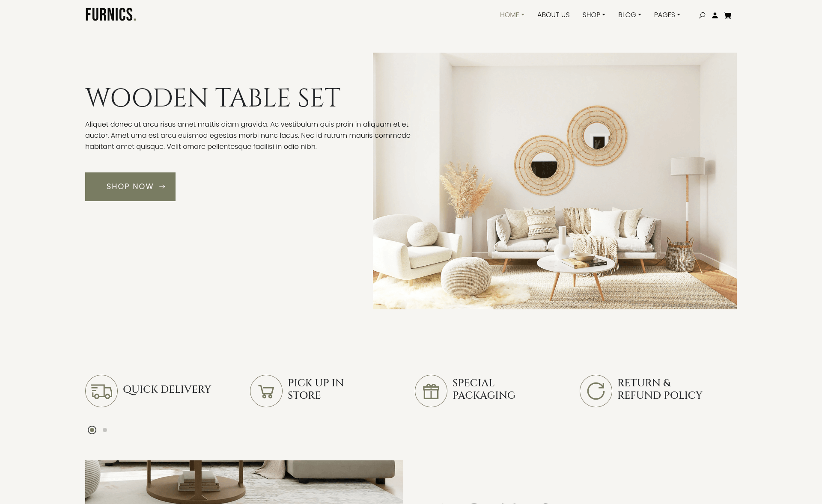
Task: Select the second carousel radio button
Action: coord(104,429)
